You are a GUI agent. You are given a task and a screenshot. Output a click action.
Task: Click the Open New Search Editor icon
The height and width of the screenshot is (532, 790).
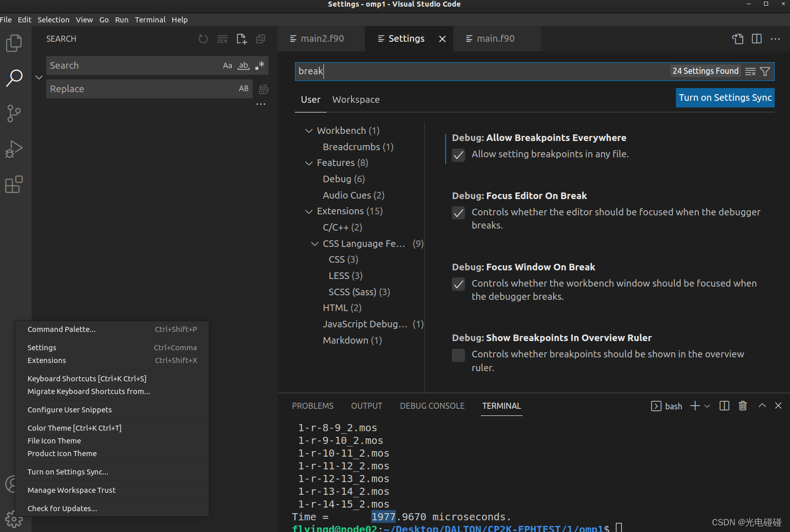point(241,39)
